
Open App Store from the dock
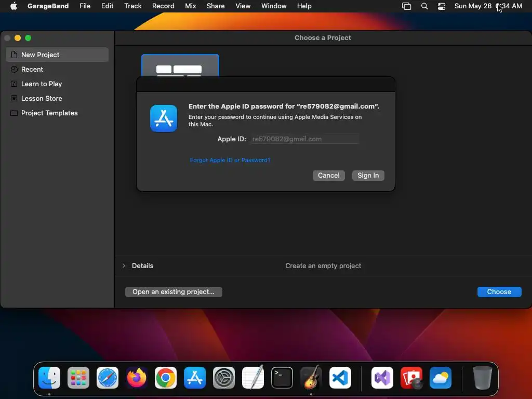click(195, 378)
